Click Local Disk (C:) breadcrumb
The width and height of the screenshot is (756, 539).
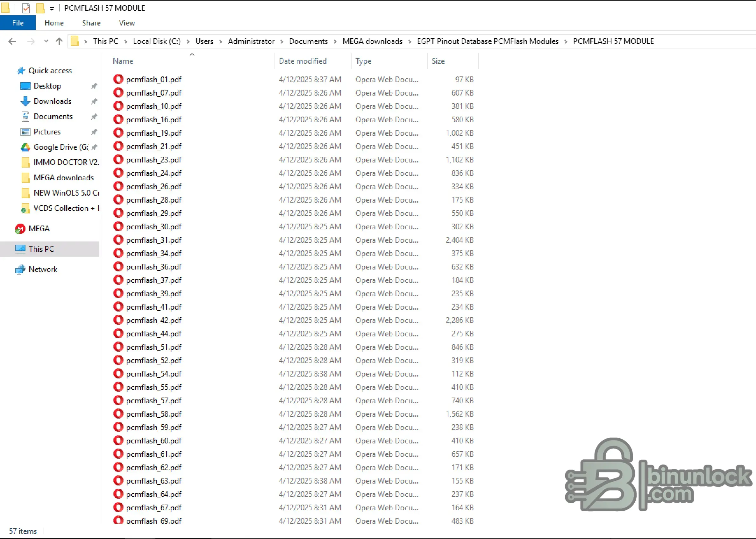coord(157,41)
